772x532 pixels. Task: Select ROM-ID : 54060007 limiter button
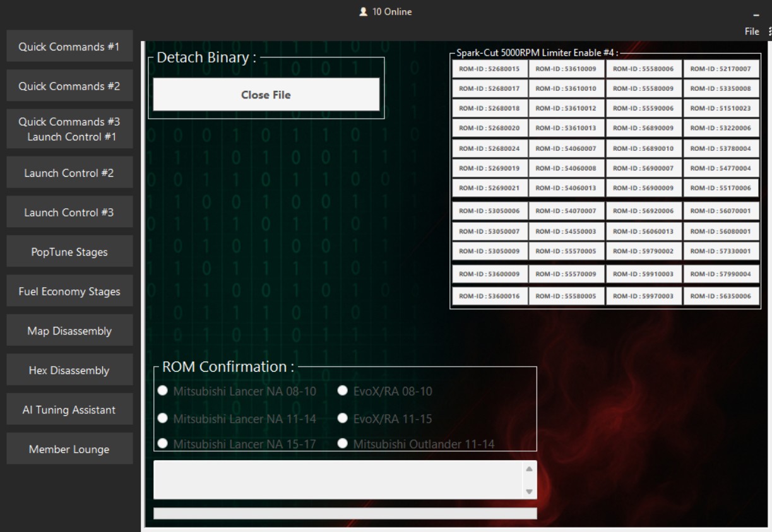[566, 148]
